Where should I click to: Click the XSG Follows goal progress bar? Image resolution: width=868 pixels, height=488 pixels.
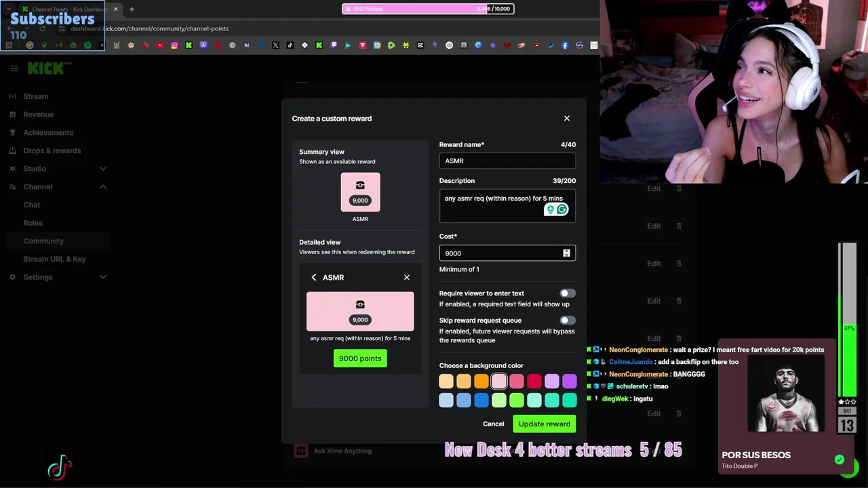tap(428, 9)
